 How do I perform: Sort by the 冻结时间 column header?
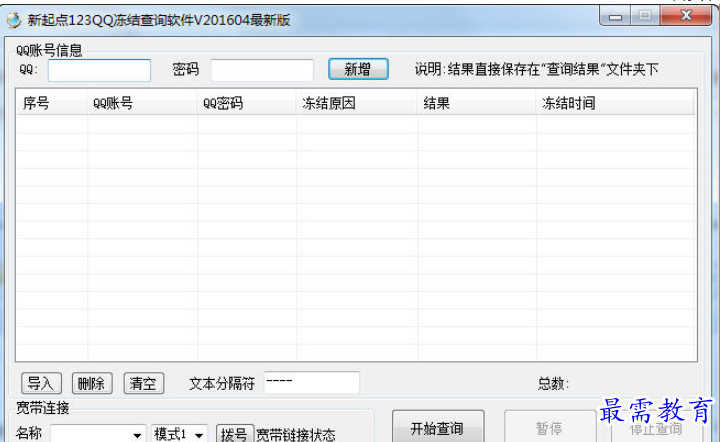point(615,103)
